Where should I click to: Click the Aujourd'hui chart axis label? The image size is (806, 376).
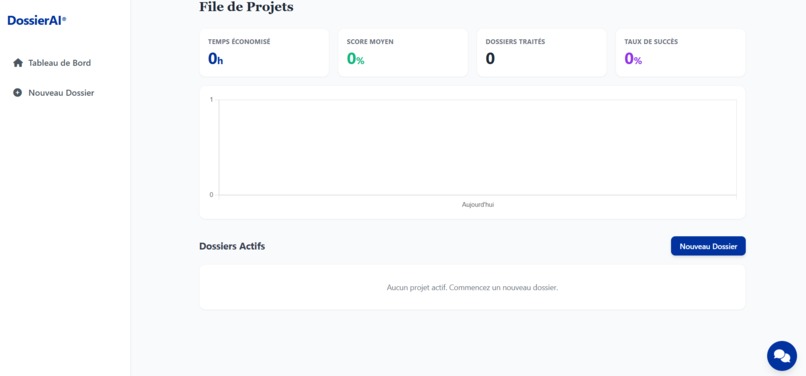(x=478, y=205)
